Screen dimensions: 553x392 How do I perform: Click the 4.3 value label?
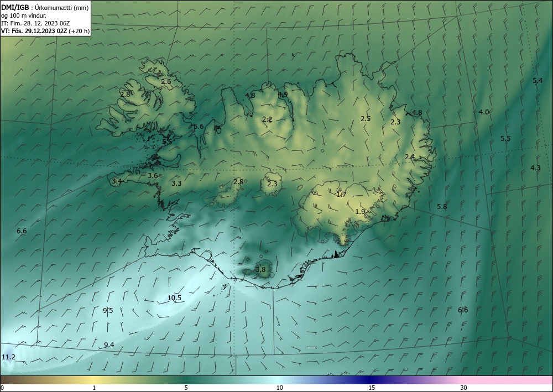pyautogui.click(x=535, y=168)
